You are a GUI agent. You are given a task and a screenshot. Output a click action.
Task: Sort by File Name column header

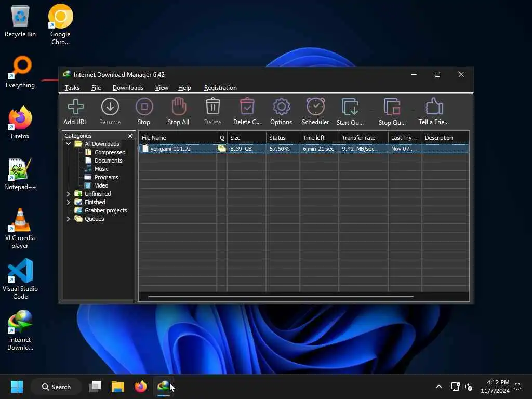coord(178,138)
